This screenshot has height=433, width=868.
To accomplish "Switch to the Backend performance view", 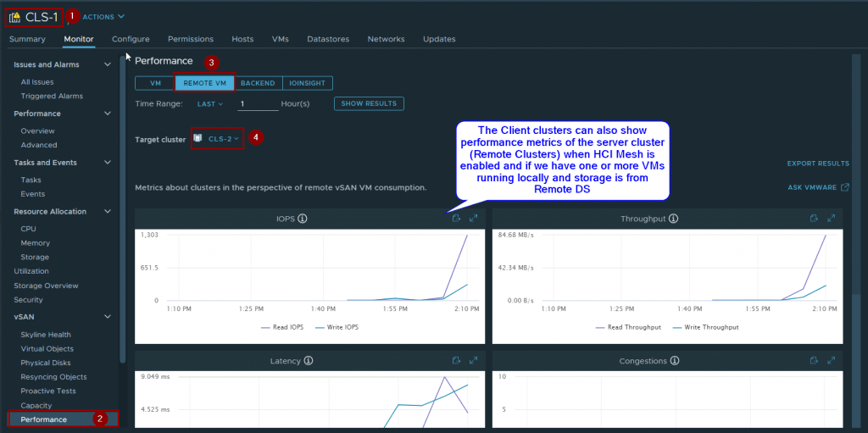I will pos(258,83).
